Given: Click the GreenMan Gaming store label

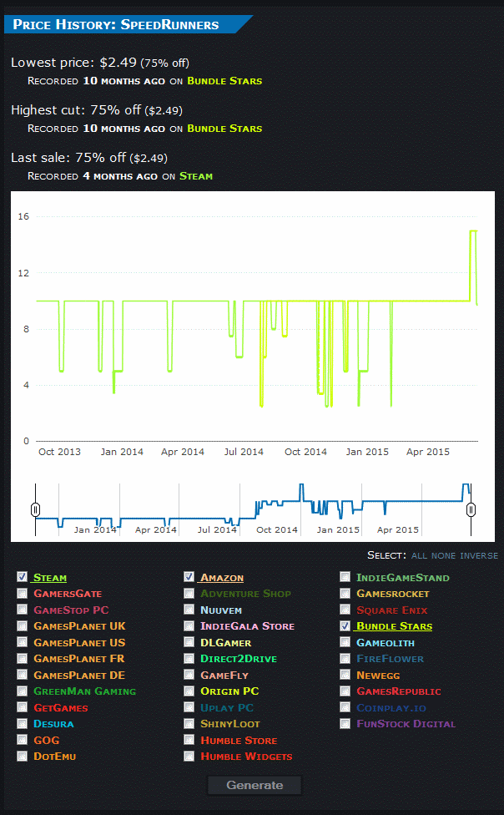Looking at the screenshot, I should 84,691.
